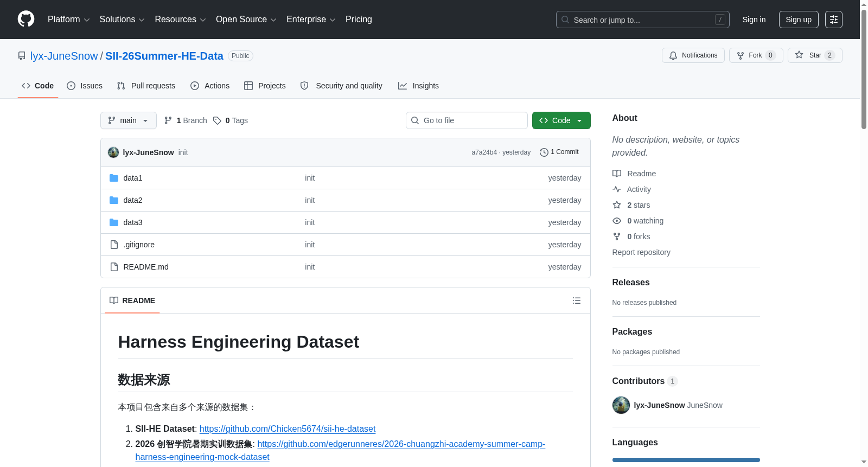Click the data2 folder icon
868x467 pixels.
(x=114, y=200)
